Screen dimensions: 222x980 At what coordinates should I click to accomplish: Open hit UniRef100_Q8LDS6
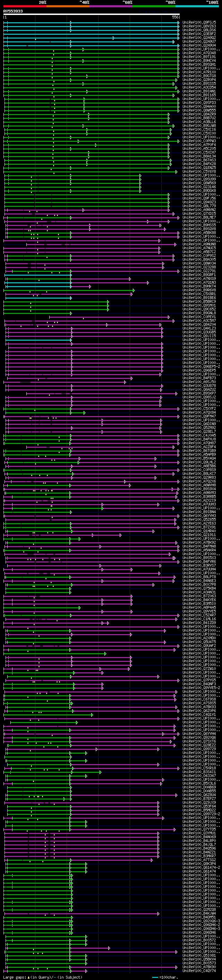[199, 30]
